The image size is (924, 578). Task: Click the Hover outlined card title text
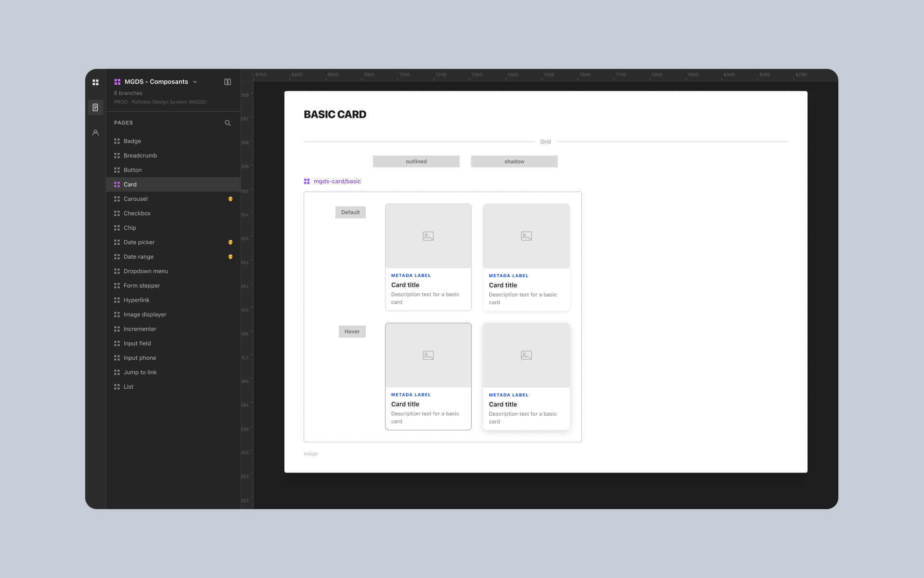405,404
